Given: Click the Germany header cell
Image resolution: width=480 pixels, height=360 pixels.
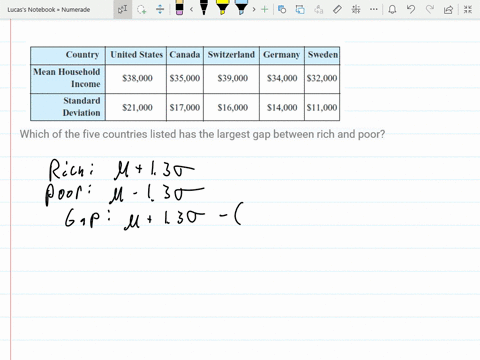Looking at the screenshot, I should tap(282, 55).
